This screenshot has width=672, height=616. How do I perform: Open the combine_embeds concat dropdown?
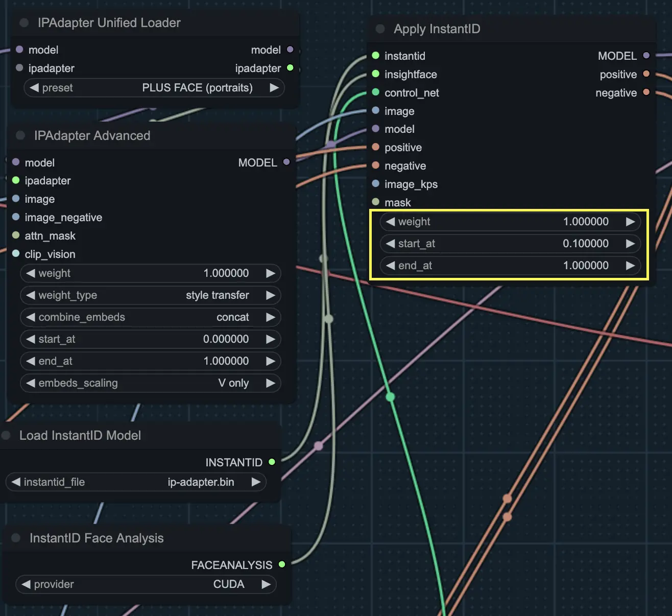(151, 317)
